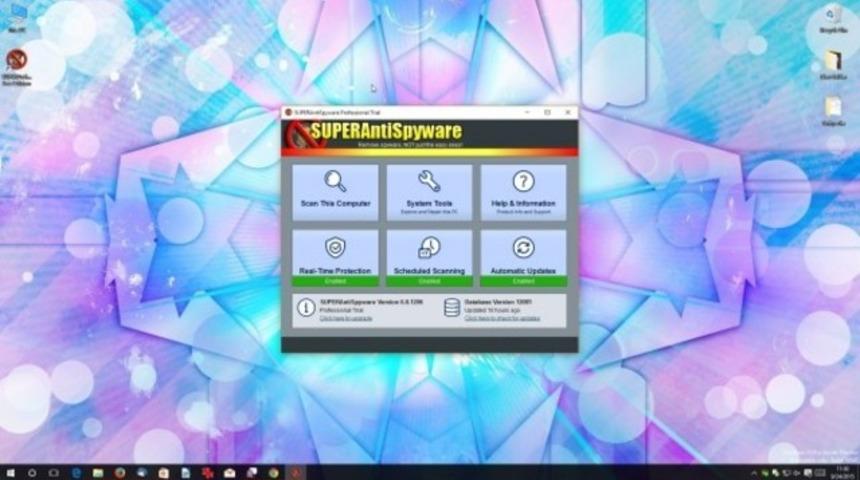Open the Windows Start menu
This screenshot has height=480, width=860.
pyautogui.click(x=10, y=472)
